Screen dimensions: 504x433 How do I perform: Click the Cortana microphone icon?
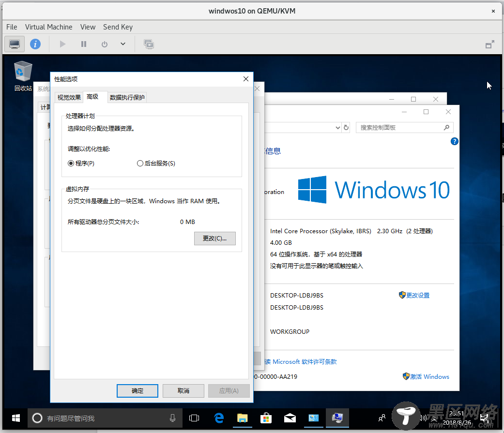173,418
